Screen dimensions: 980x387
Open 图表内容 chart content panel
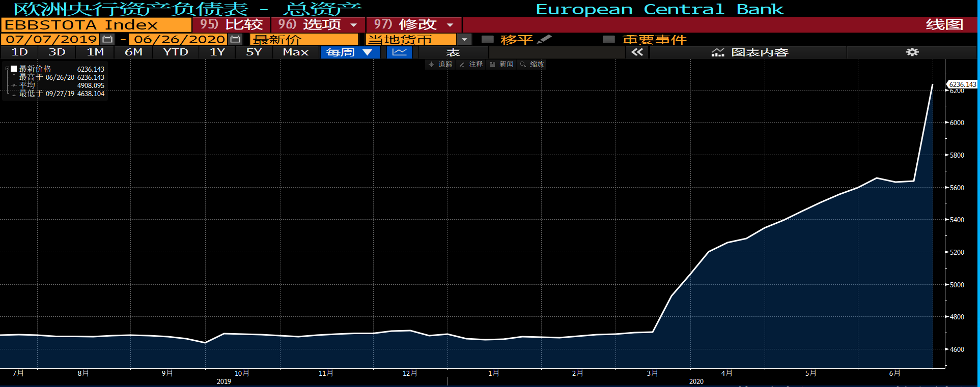(x=749, y=52)
